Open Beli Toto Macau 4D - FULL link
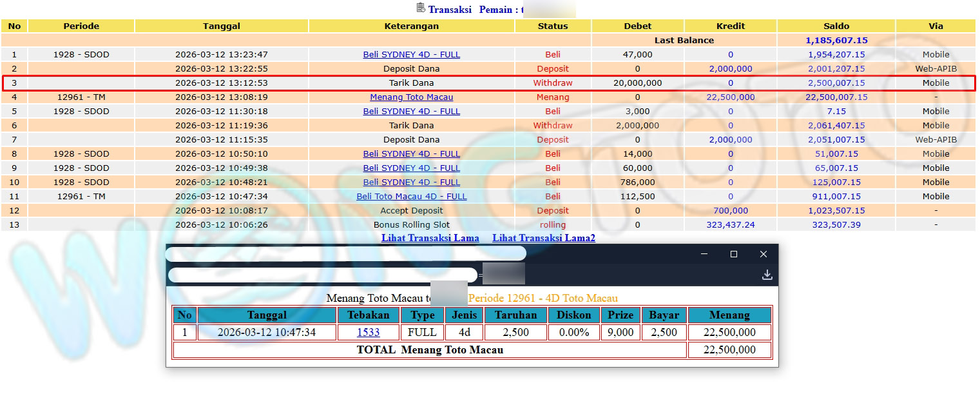980x394 pixels. point(411,197)
